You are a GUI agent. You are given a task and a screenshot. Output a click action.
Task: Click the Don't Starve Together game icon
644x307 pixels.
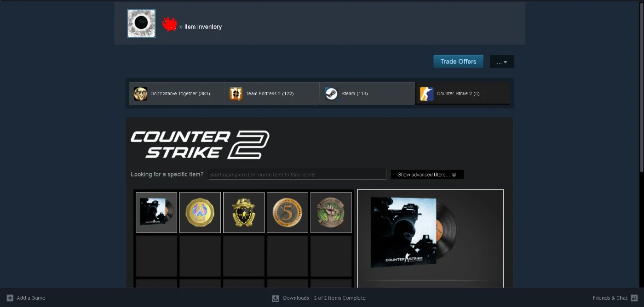tap(140, 94)
